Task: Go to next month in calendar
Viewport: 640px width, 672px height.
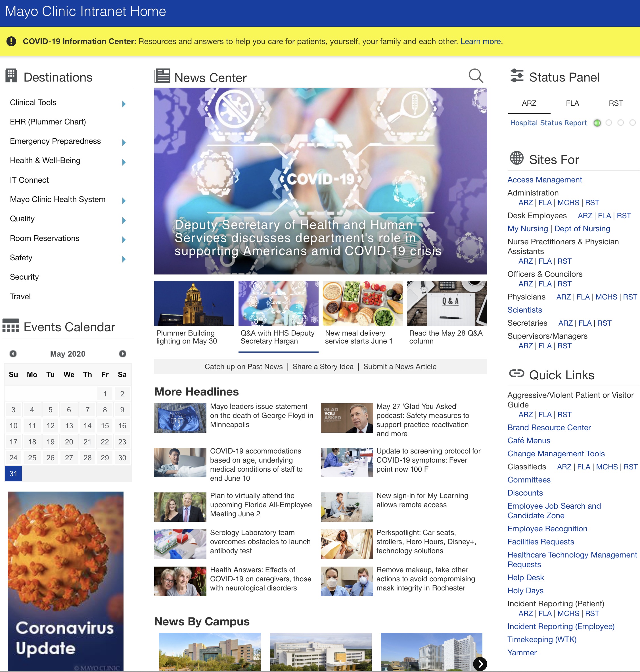Action: [x=122, y=354]
